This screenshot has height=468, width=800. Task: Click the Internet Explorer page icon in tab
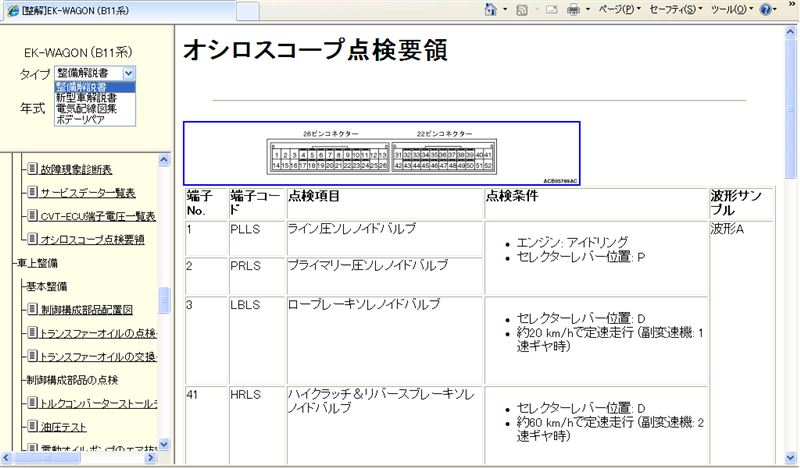click(x=13, y=11)
